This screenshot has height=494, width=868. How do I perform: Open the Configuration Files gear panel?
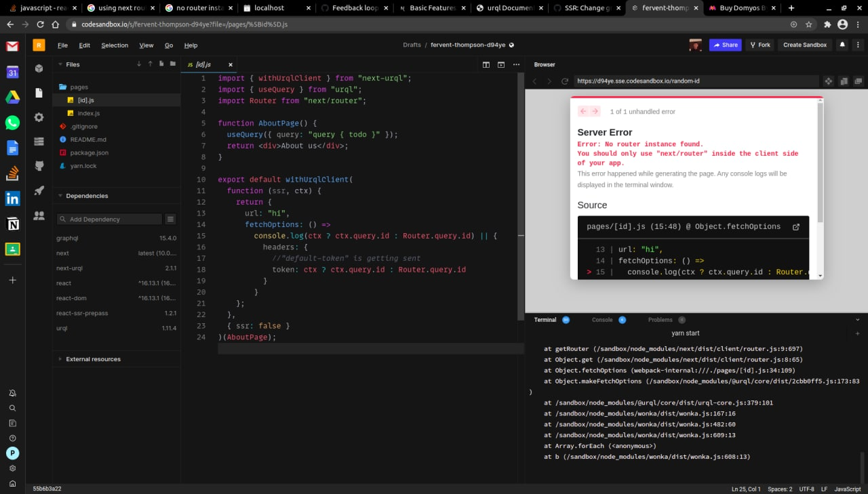coord(39,117)
